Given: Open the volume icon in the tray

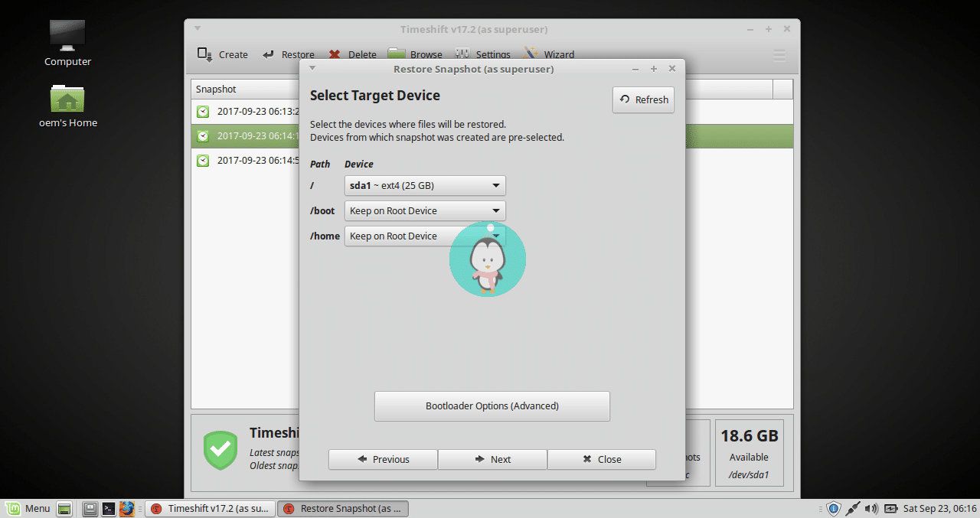Looking at the screenshot, I should 872,508.
